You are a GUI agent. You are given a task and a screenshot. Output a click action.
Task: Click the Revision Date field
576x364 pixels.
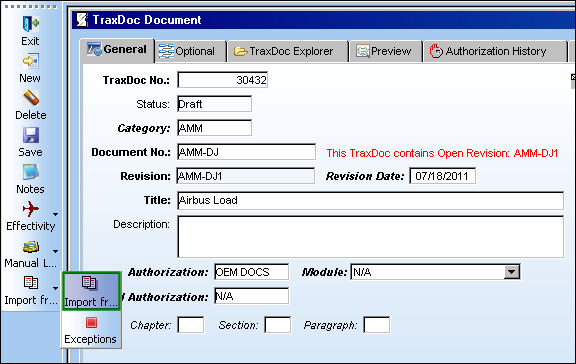(443, 176)
